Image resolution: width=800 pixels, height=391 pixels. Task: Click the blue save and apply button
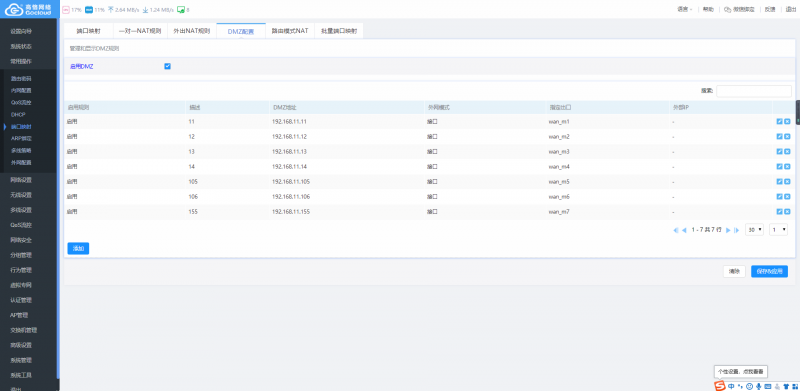coord(769,272)
